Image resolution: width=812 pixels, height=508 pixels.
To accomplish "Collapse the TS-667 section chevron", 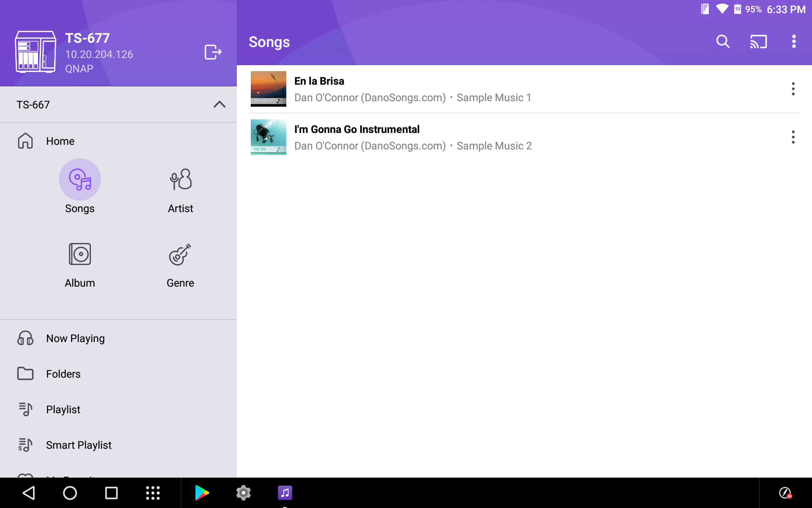I will point(219,104).
